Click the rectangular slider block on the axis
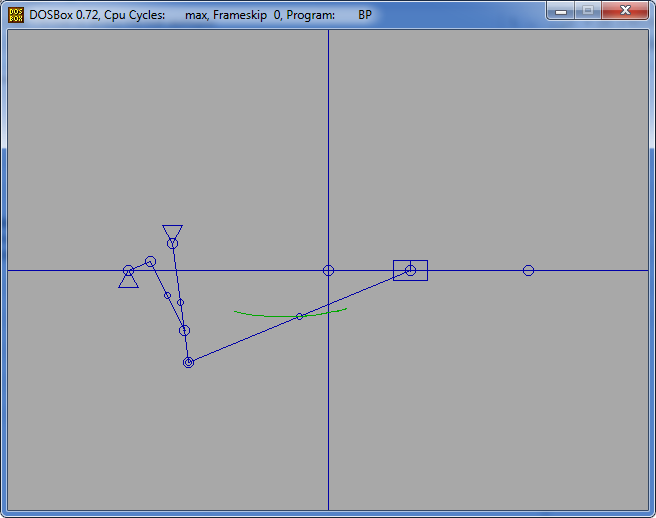656x518 pixels. [x=410, y=270]
